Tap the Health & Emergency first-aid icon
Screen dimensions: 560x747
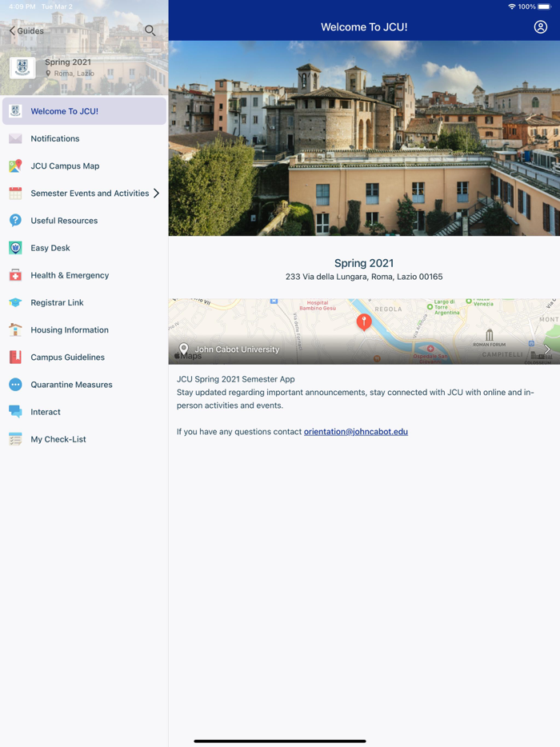pyautogui.click(x=15, y=275)
